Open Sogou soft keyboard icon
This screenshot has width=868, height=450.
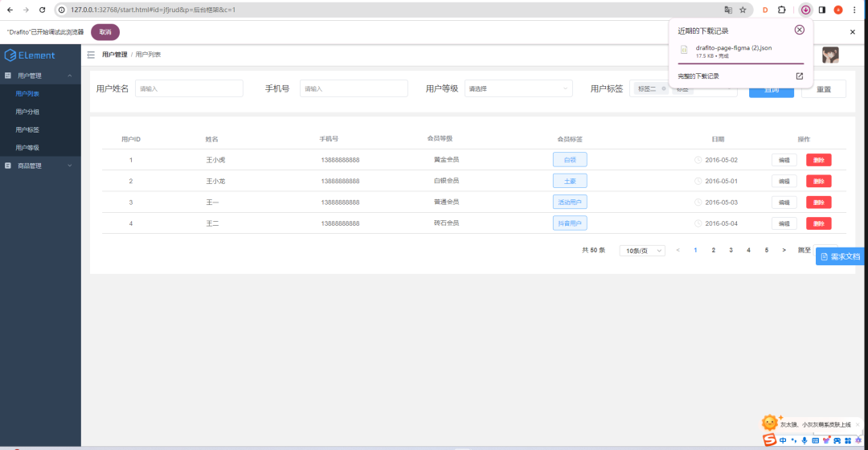816,440
